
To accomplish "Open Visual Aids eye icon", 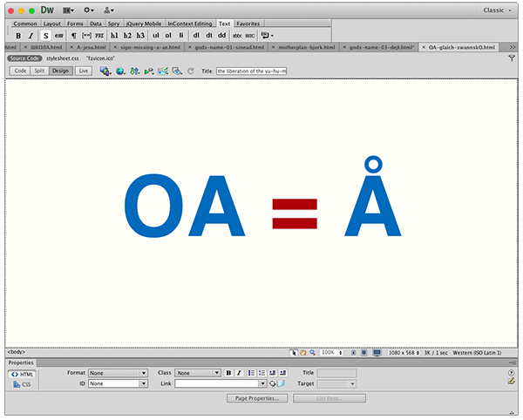I will pos(177,71).
